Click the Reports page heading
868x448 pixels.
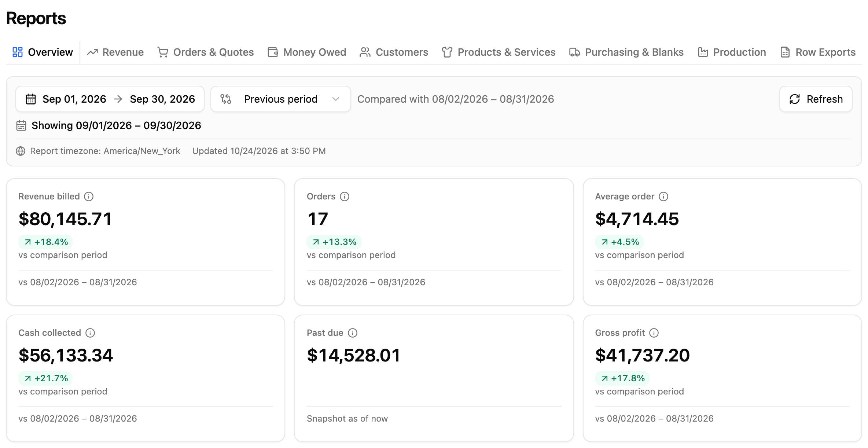(36, 18)
